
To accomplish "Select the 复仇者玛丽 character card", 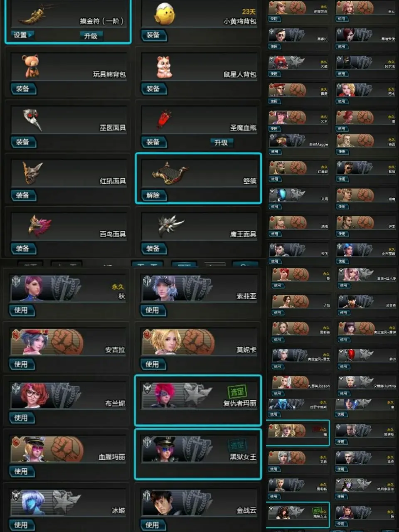I will (198, 400).
